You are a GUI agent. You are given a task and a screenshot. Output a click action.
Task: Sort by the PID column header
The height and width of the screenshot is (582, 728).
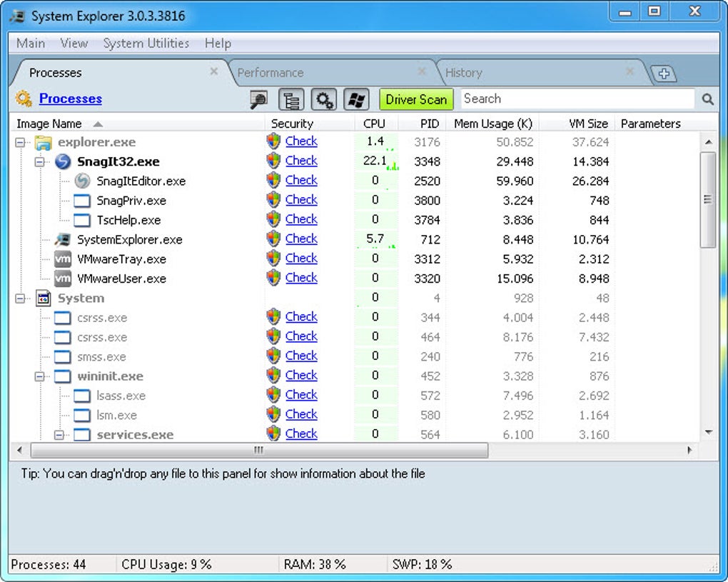[422, 124]
